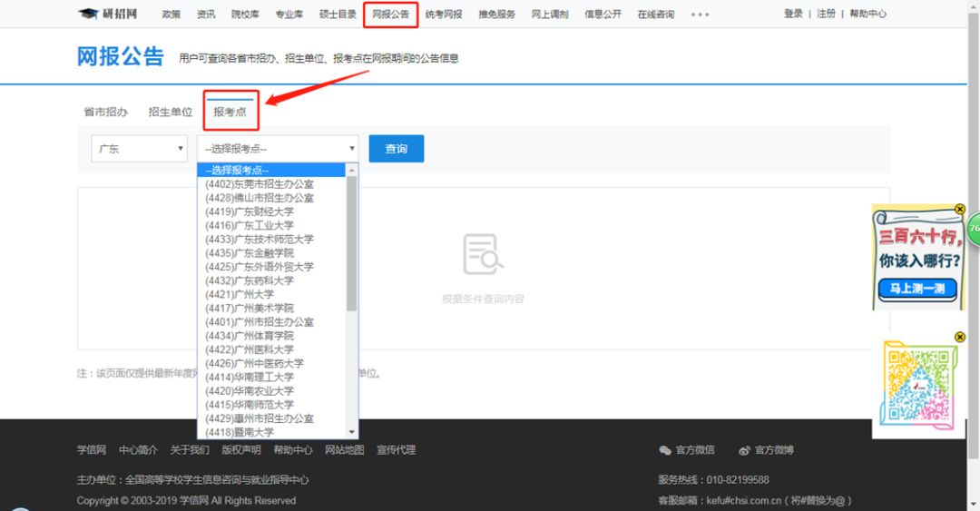980x511 pixels.
Task: Open the 中心简介 footer link
Action: click(138, 449)
